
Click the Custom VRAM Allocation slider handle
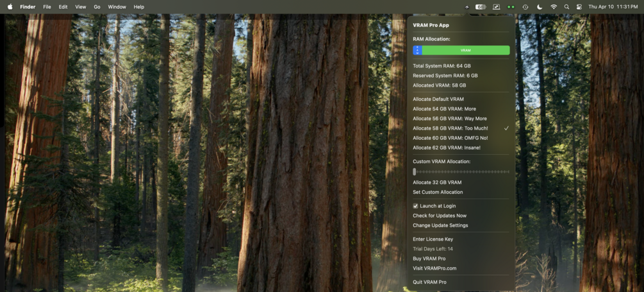(415, 172)
